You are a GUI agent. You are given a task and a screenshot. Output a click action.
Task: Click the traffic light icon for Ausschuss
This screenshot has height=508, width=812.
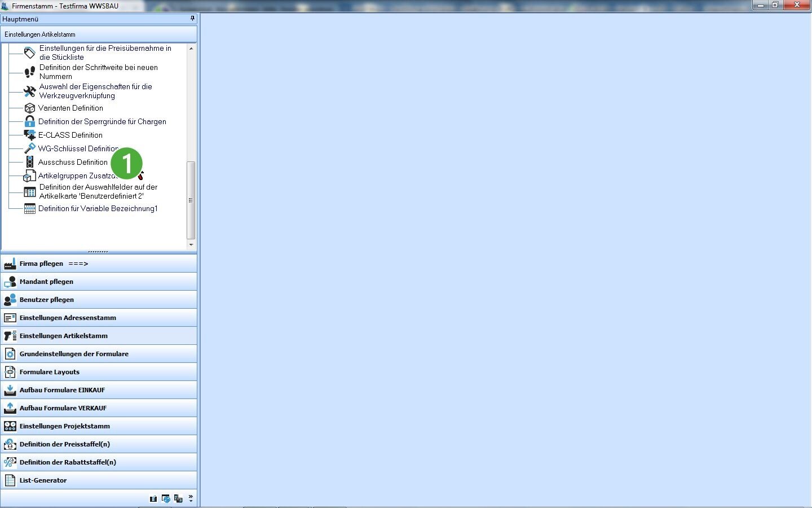pos(30,162)
